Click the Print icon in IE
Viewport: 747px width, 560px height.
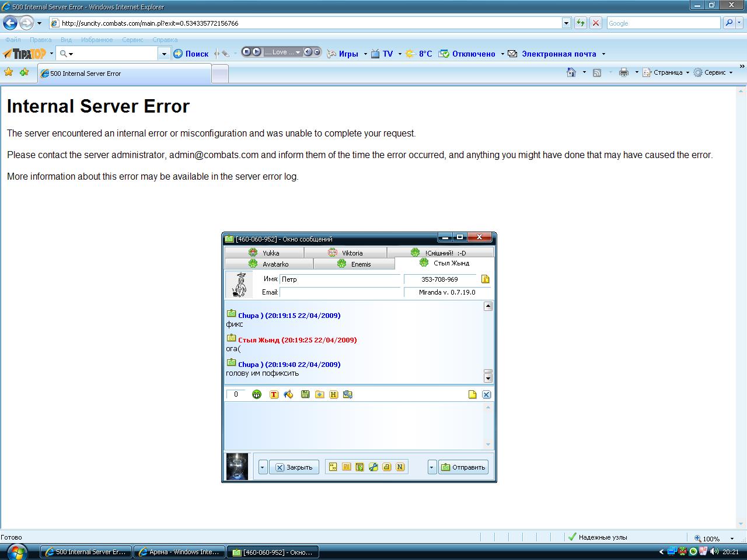(624, 73)
